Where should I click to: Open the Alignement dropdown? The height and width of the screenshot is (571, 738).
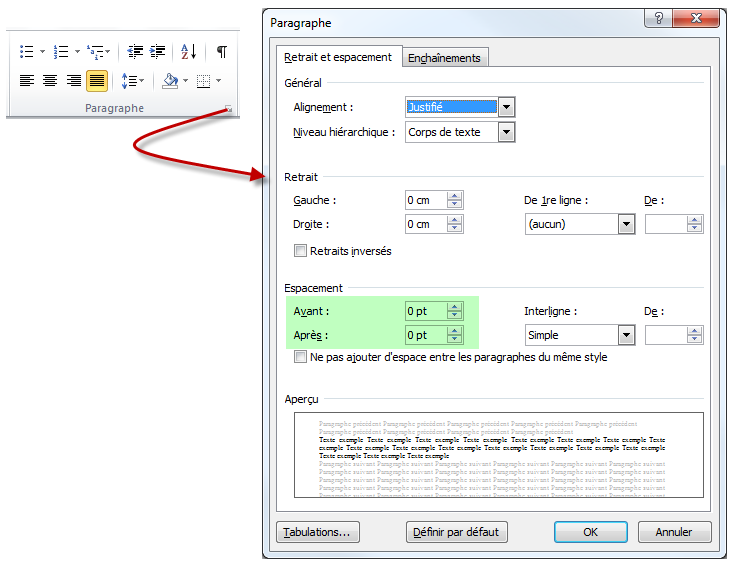tap(506, 107)
